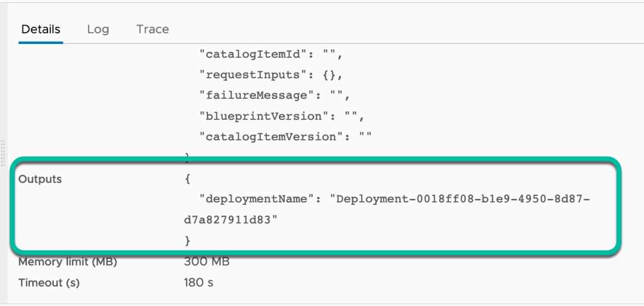Click the "catalogItemVersion" JSON line
Image resolution: width=644 pixels, height=306 pixels.
point(286,136)
